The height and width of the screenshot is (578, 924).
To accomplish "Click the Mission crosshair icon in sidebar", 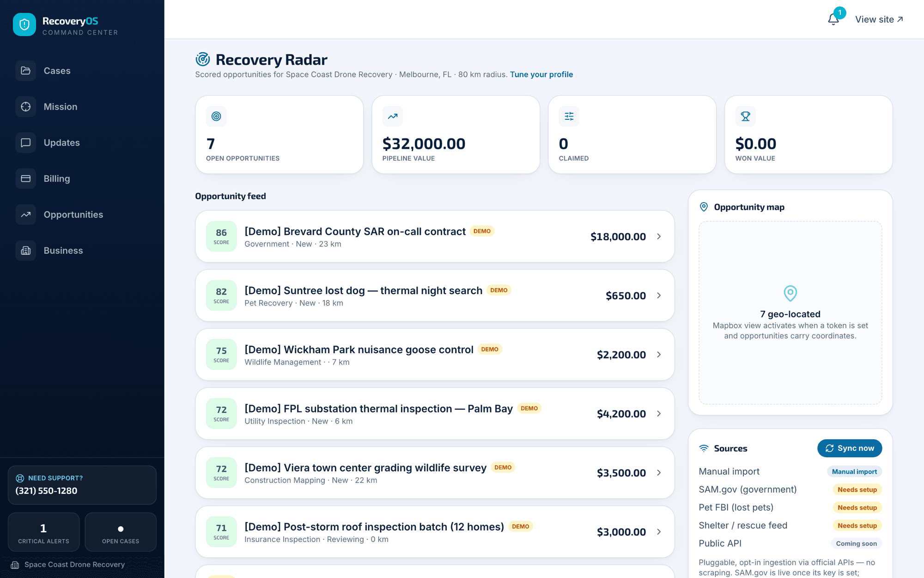I will coord(26,107).
